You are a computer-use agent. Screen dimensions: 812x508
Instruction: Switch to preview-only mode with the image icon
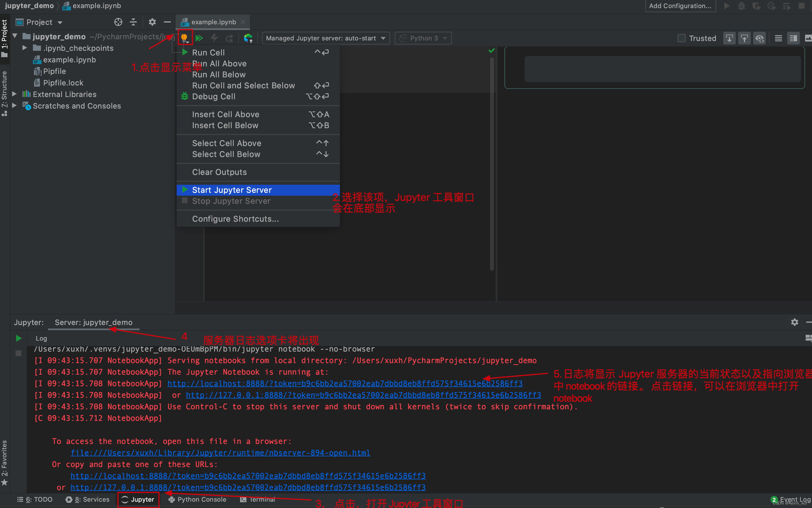tap(809, 38)
